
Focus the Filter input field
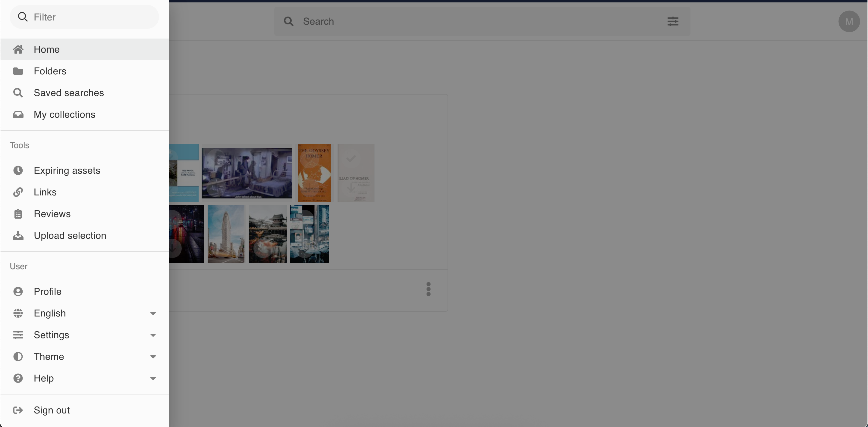(x=91, y=17)
